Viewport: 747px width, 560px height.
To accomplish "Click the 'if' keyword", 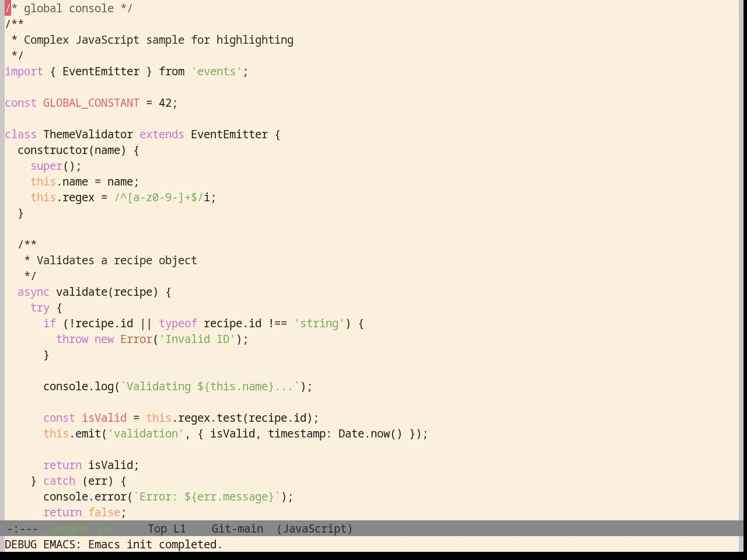I will click(x=50, y=324).
